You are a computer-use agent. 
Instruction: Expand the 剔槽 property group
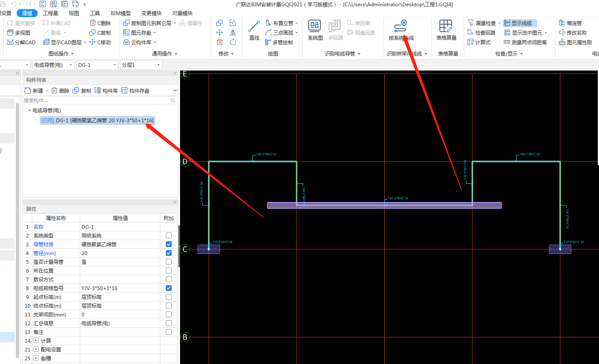[36, 358]
